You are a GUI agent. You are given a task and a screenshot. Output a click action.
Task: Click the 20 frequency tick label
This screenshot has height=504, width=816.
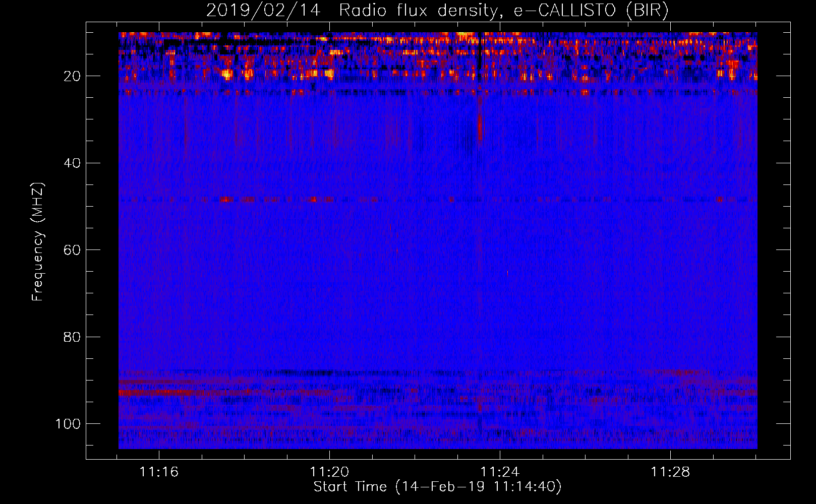pyautogui.click(x=73, y=76)
